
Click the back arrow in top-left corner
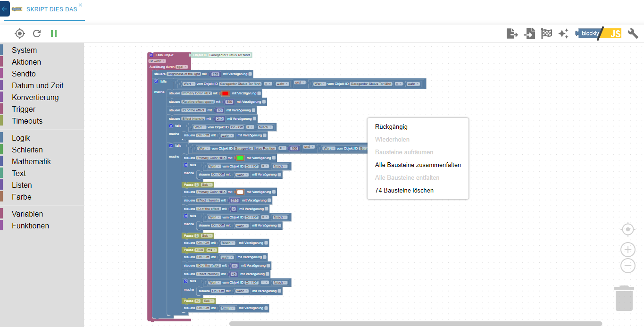point(5,8)
